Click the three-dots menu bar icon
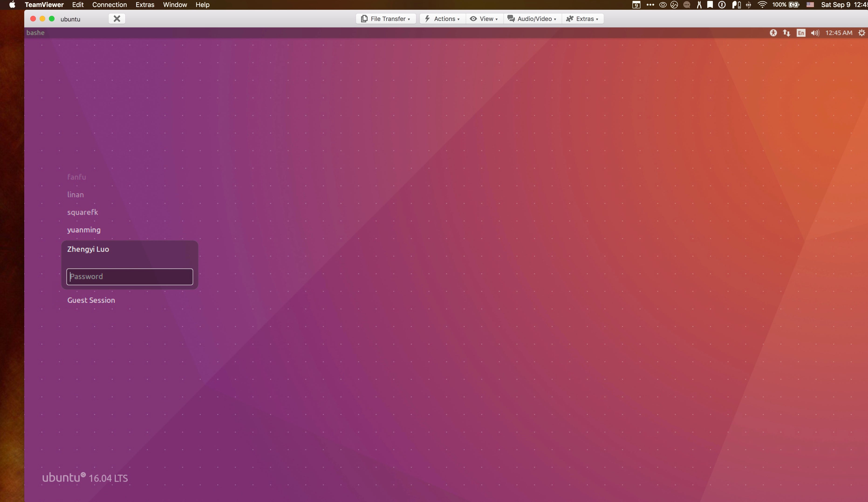 pos(650,4)
